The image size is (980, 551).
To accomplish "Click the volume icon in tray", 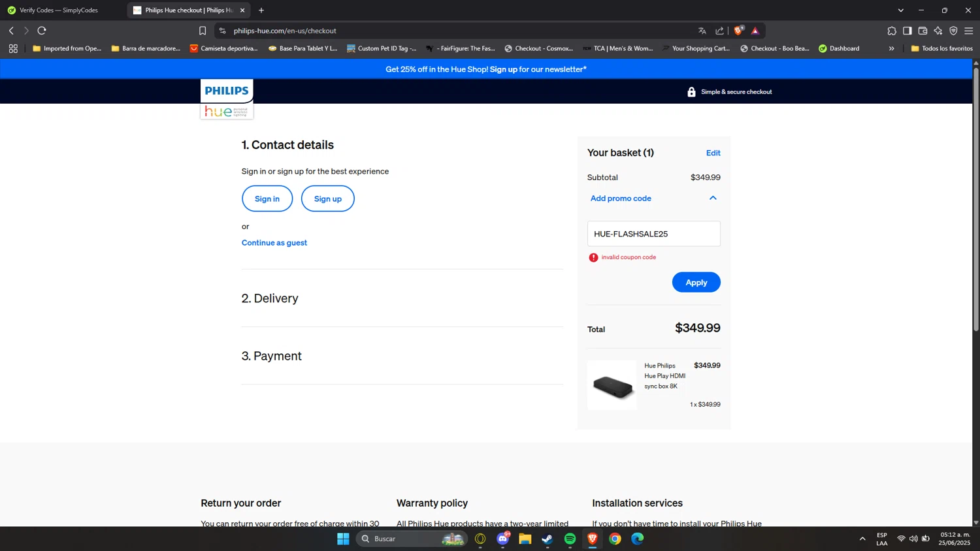I will tap(913, 539).
